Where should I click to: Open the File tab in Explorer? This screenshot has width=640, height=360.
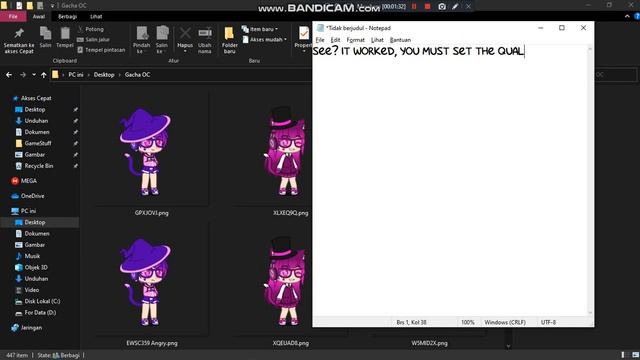tap(13, 17)
